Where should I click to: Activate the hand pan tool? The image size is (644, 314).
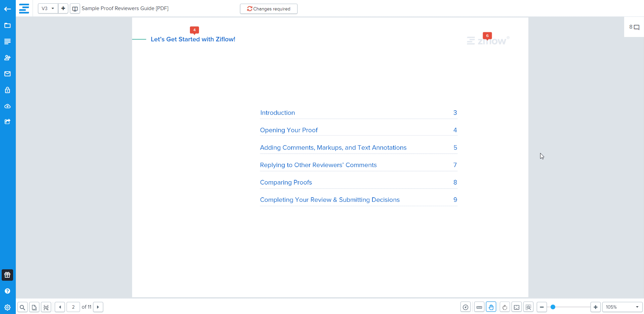tap(491, 307)
